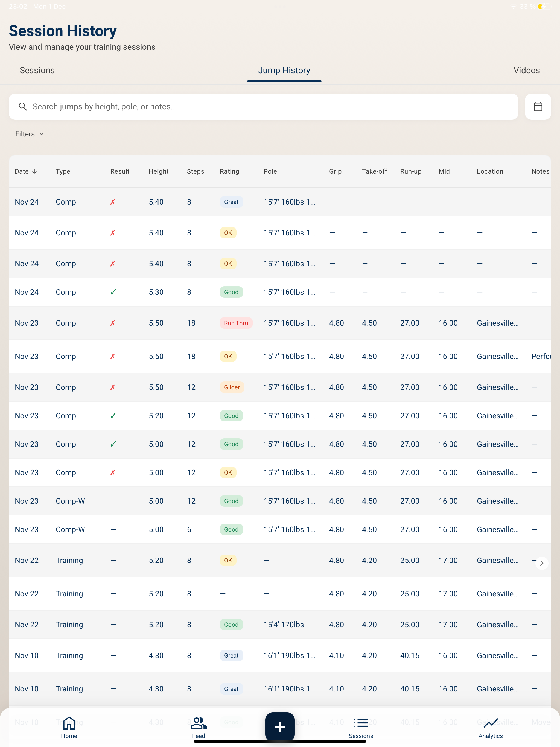
Task: Click the Date sort arrow
Action: pos(34,171)
